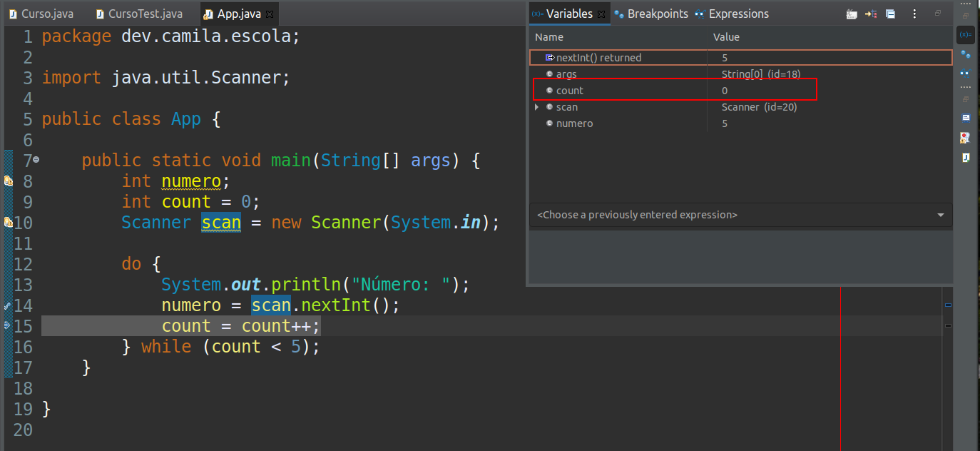The width and height of the screenshot is (980, 451).
Task: Switch to the CursoTest.java editor tab
Action: tap(140, 14)
